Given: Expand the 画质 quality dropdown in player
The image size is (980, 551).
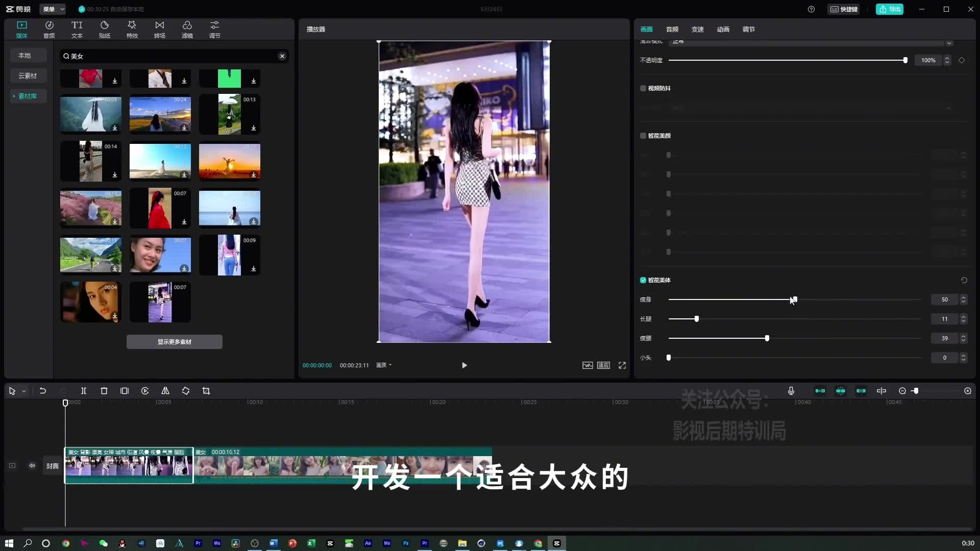Looking at the screenshot, I should tap(384, 365).
